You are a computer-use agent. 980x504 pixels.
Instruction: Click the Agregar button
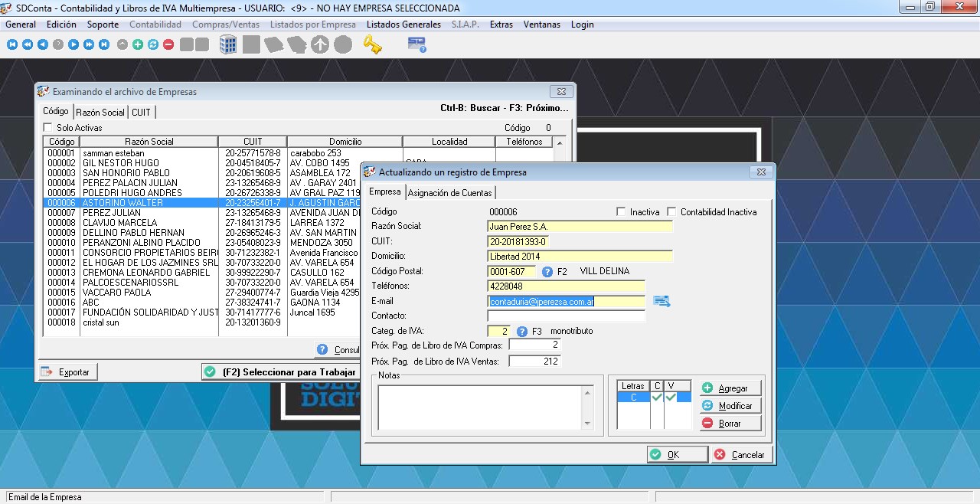(x=730, y=388)
